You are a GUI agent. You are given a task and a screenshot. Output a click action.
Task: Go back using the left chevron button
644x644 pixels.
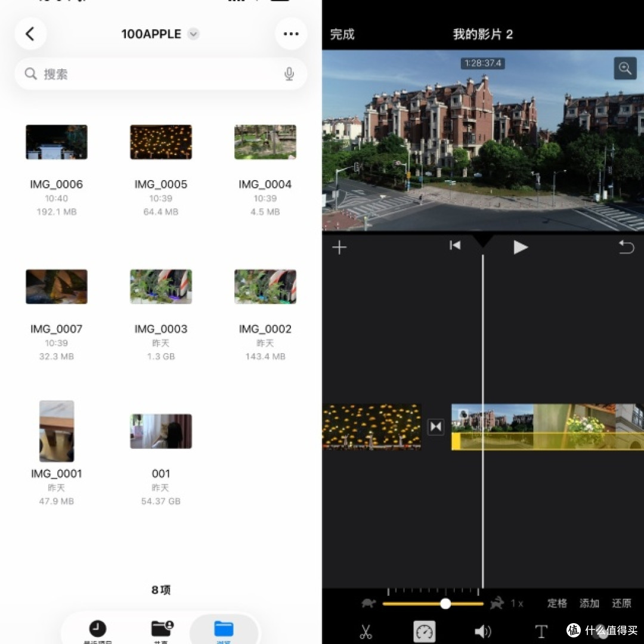(30, 33)
